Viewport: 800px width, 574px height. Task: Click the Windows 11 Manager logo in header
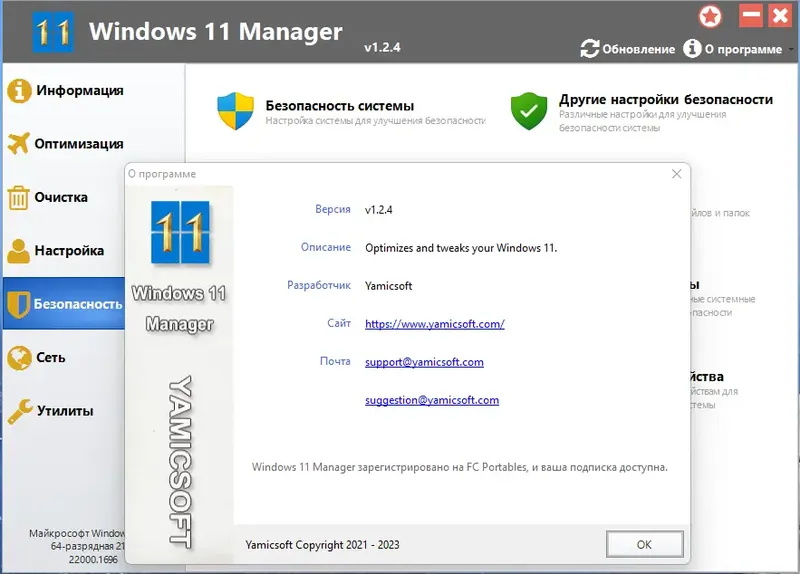click(x=53, y=33)
